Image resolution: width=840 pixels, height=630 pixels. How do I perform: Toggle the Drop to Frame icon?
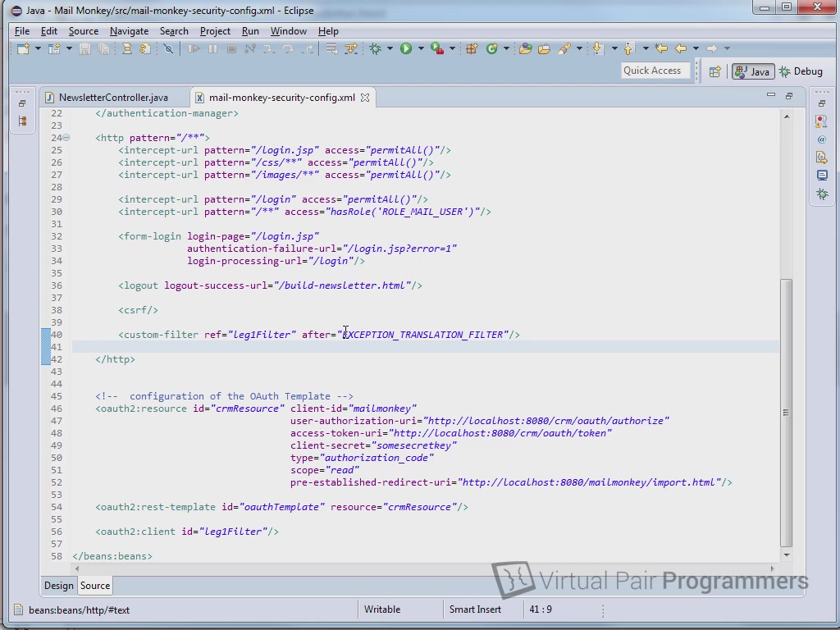coord(332,48)
